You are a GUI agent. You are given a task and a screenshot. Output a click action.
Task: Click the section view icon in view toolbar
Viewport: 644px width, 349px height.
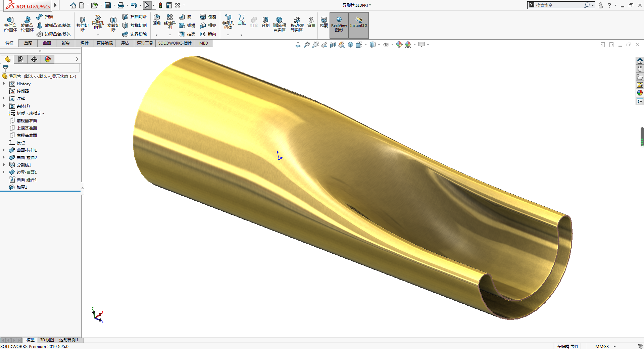click(x=333, y=45)
